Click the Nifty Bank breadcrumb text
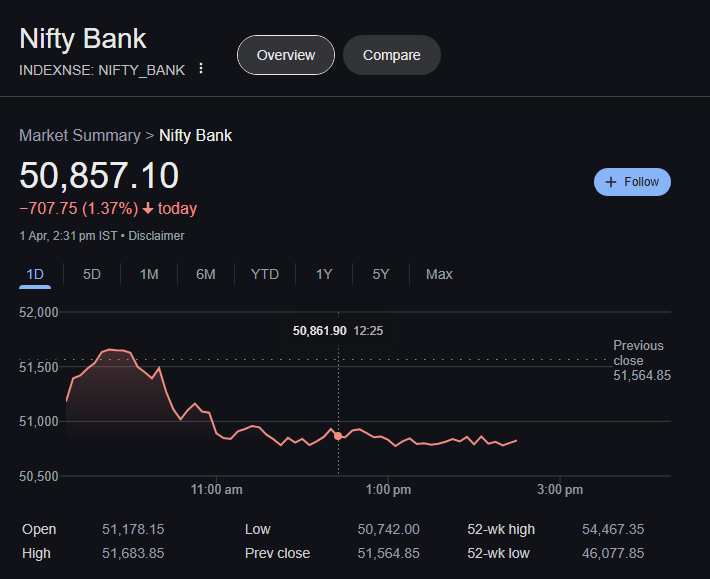This screenshot has height=579, width=710. click(196, 135)
